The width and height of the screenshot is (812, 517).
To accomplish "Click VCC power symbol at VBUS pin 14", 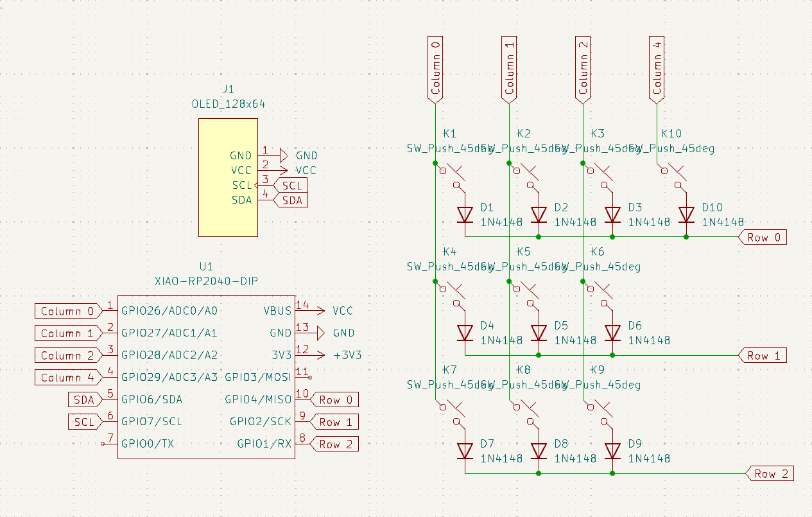I will (319, 311).
